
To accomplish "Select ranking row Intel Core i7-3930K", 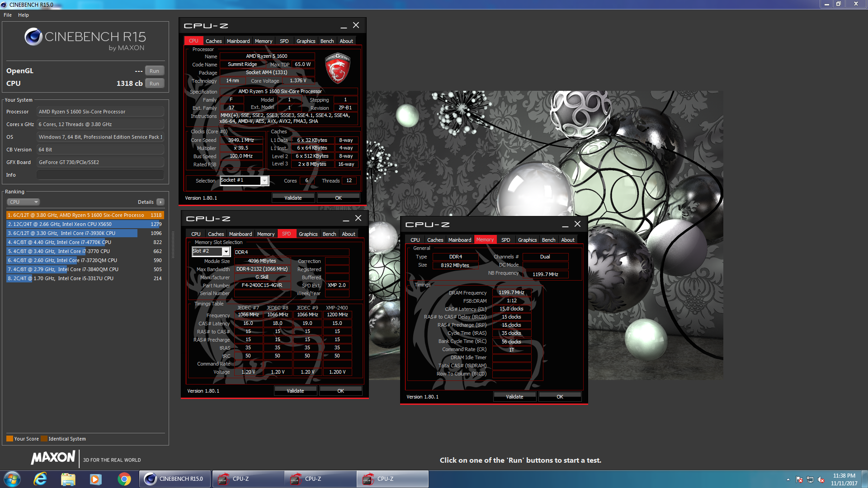I will [x=85, y=233].
